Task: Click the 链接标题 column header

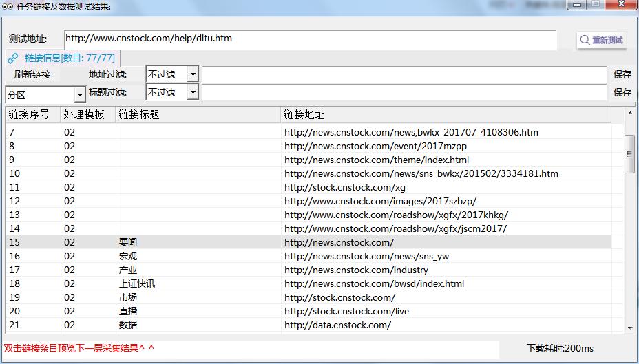Action: 198,115
